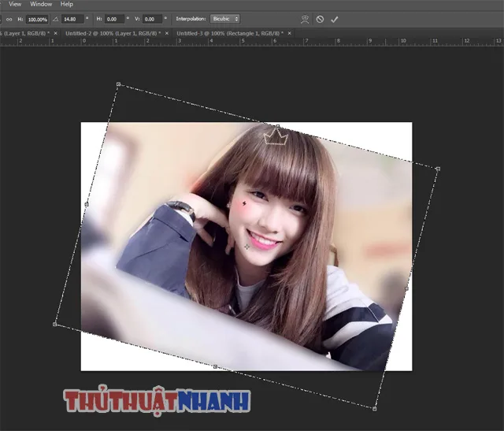This screenshot has height=431, width=504.
Task: Click the horizontal ruler above the canvas
Action: pos(252,42)
